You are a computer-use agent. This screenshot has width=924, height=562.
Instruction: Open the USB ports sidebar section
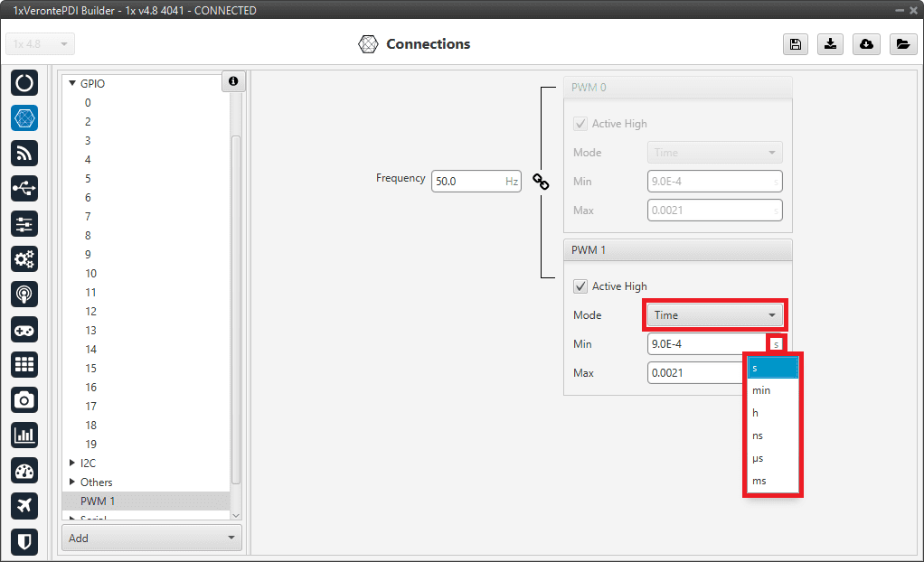(x=24, y=188)
